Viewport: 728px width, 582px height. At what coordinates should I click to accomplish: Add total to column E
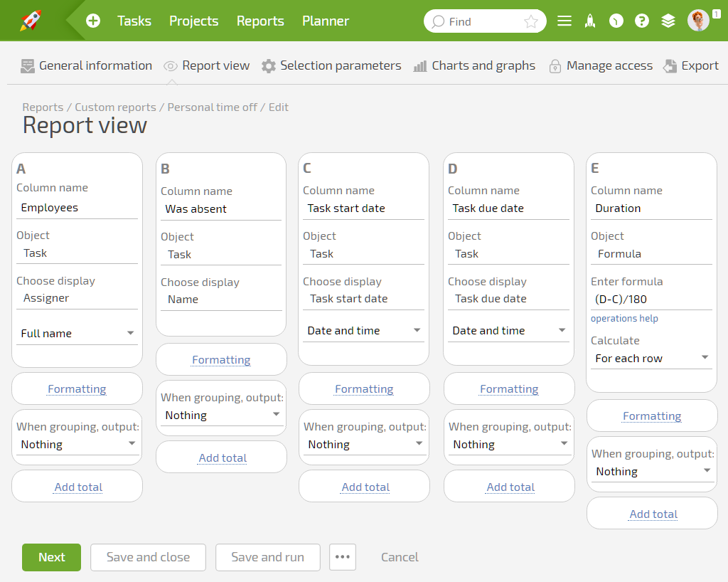[x=654, y=514]
